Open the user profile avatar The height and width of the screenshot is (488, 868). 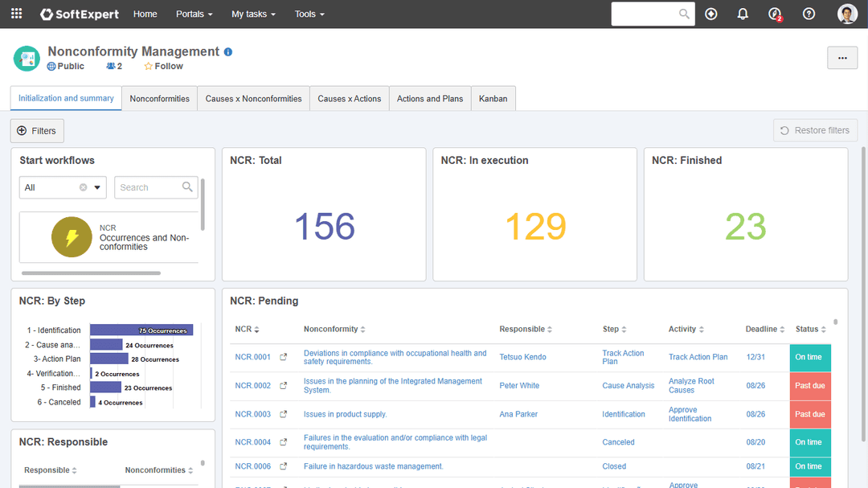[847, 14]
